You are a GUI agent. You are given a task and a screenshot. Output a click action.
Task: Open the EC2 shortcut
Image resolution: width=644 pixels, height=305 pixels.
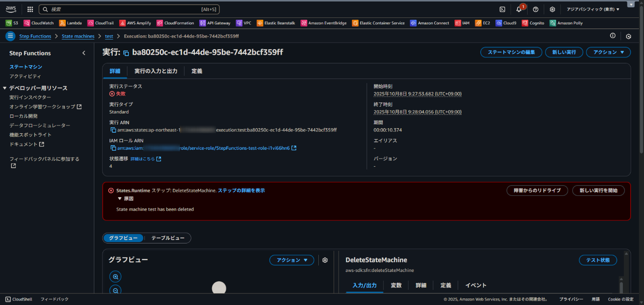click(x=483, y=23)
